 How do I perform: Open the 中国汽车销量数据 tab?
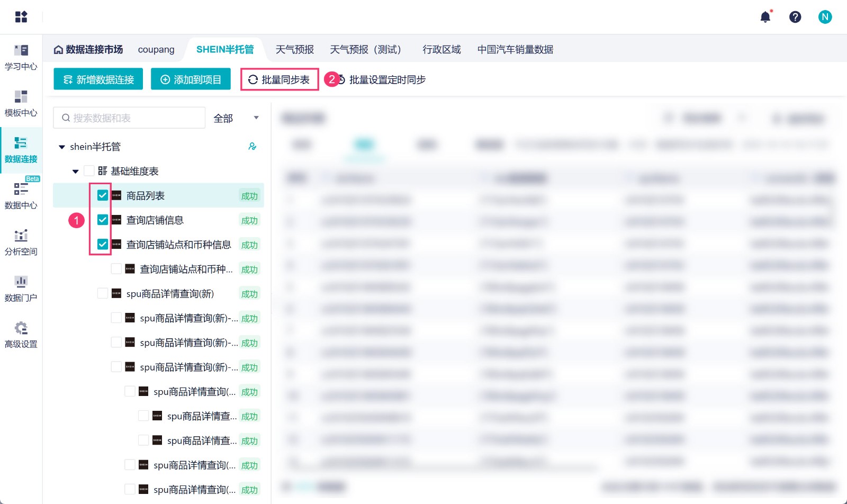(515, 49)
